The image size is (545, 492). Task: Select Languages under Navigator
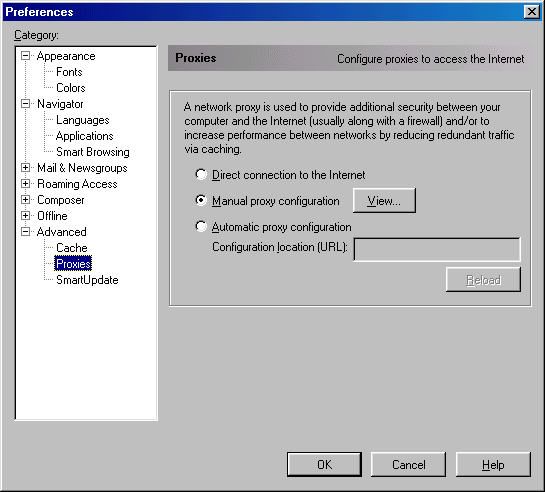click(83, 120)
